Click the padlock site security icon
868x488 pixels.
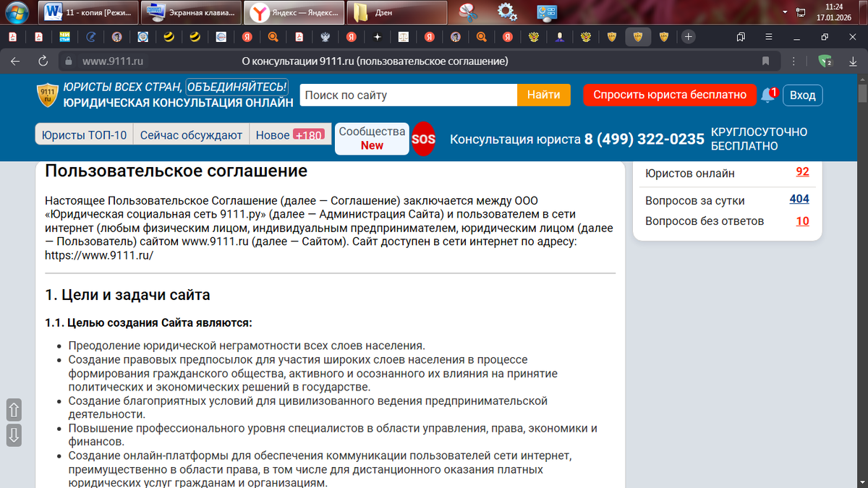pos(69,61)
